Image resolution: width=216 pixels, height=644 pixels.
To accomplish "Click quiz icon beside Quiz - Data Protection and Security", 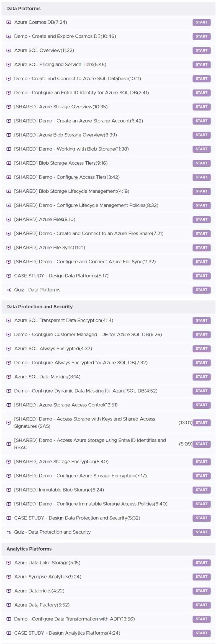I will pyautogui.click(x=9, y=532).
